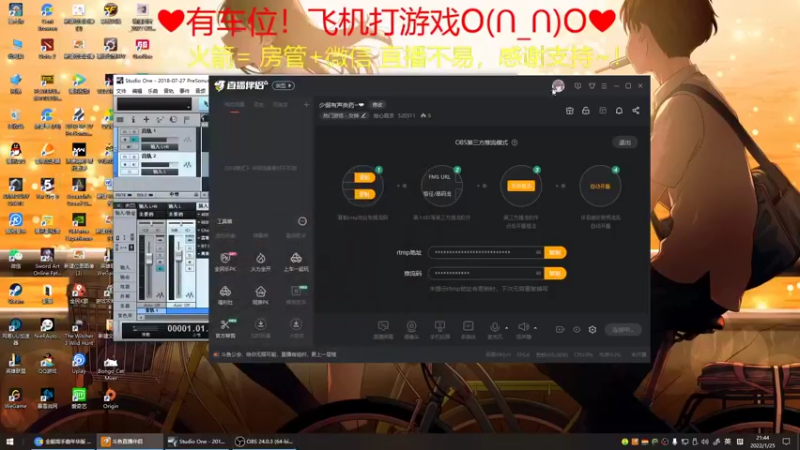Image resolution: width=800 pixels, height=450 pixels.
Task: Open 上车一起玩 tool in toolbox
Action: 296,261
